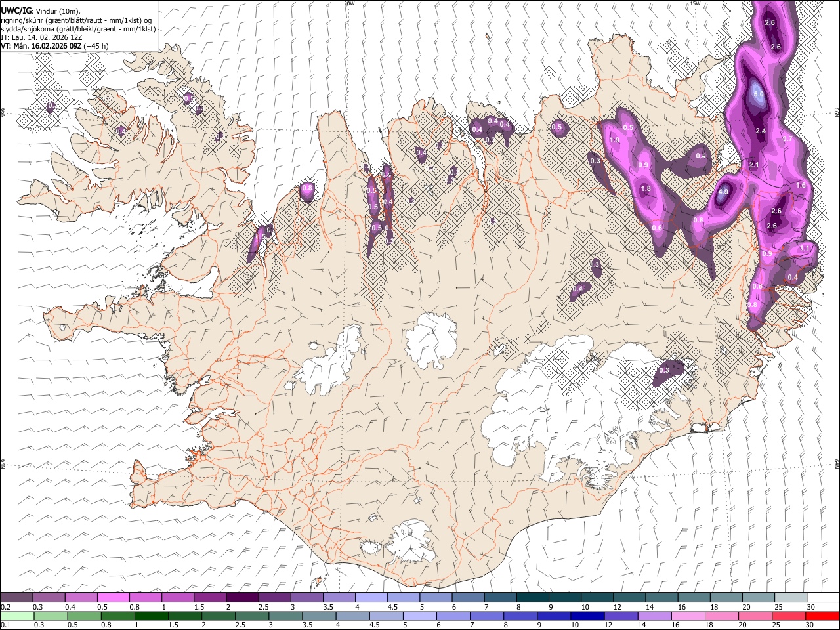Viewport: 840px width, 630px height.
Task: Select the 'IT: Lau. 14. 02. 2026 12Z' line
Action: [41, 37]
